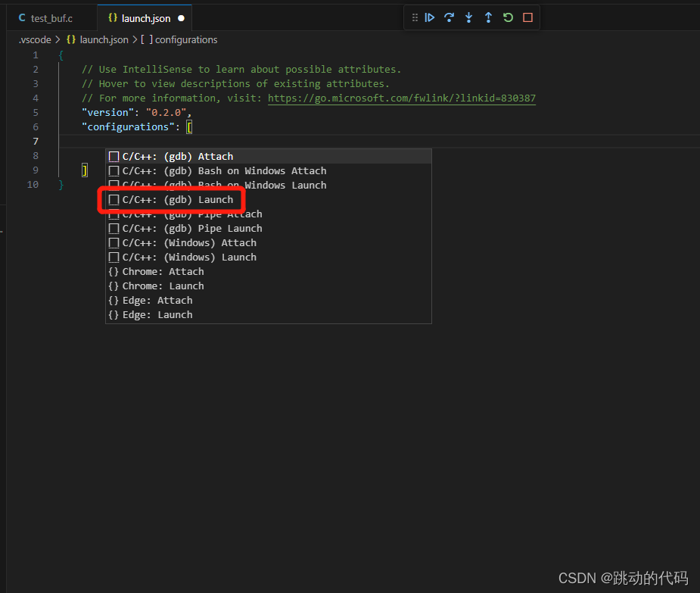
Task: Select C/C++: (gdb) Launch suggestion
Action: pyautogui.click(x=269, y=199)
